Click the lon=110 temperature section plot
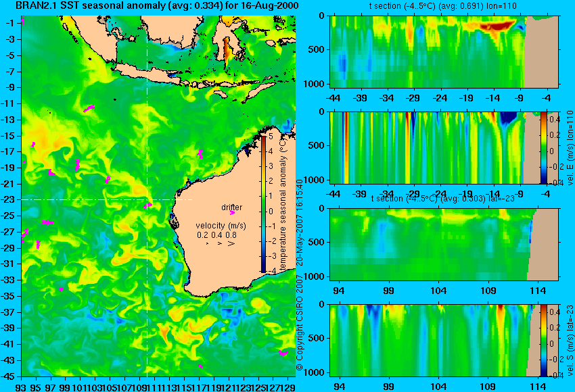This screenshot has height=392, width=575. [x=444, y=51]
